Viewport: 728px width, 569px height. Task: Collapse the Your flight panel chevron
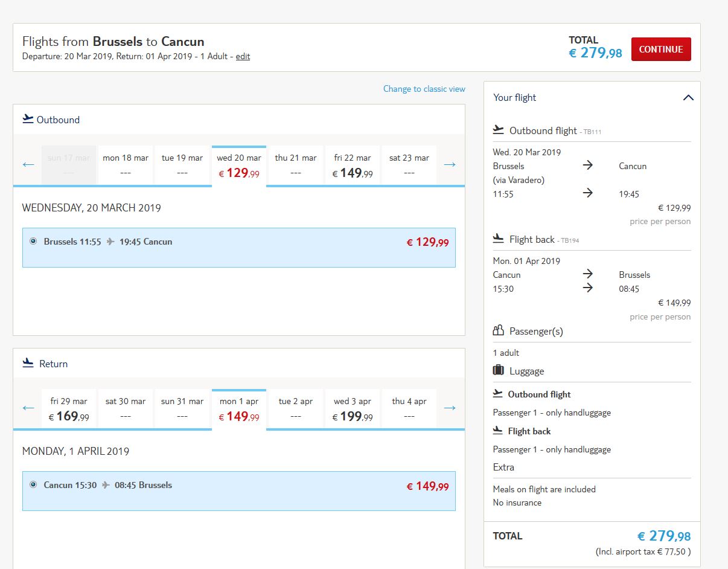point(688,97)
